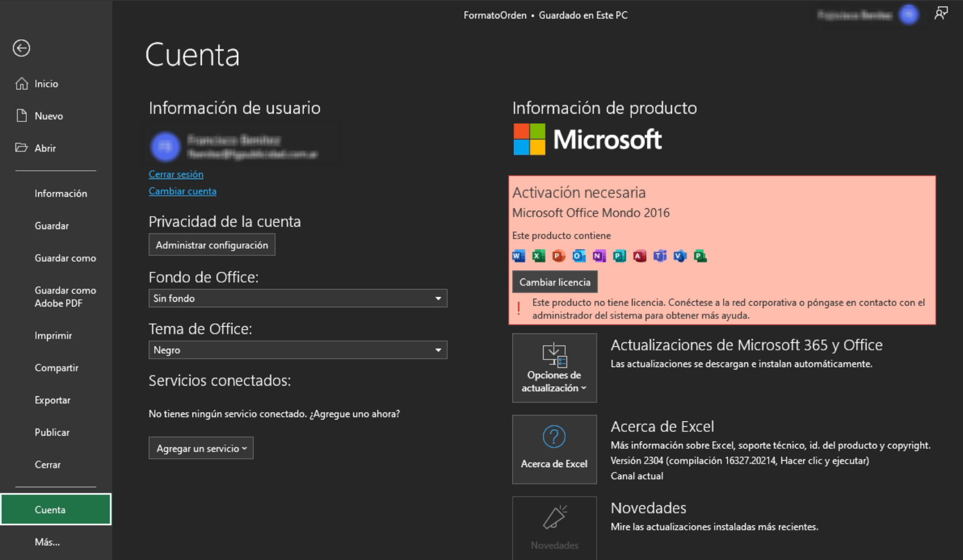Select the Cuenta sidebar item
This screenshot has width=963, height=560.
point(56,509)
